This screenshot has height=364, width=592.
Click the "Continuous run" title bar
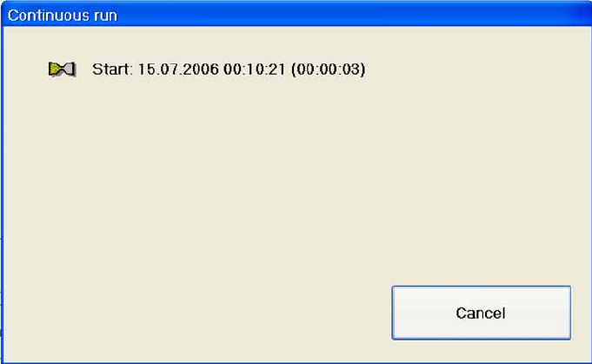pyautogui.click(x=296, y=15)
